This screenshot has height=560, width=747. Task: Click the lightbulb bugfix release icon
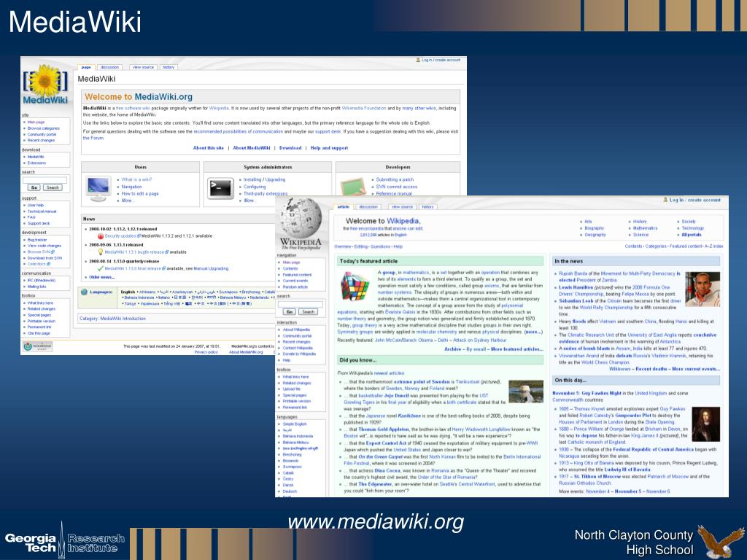[x=101, y=252]
